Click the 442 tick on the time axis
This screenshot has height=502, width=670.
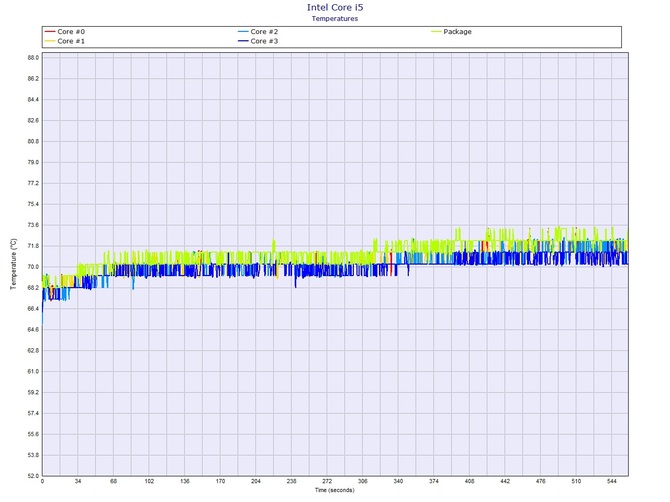[x=505, y=481]
